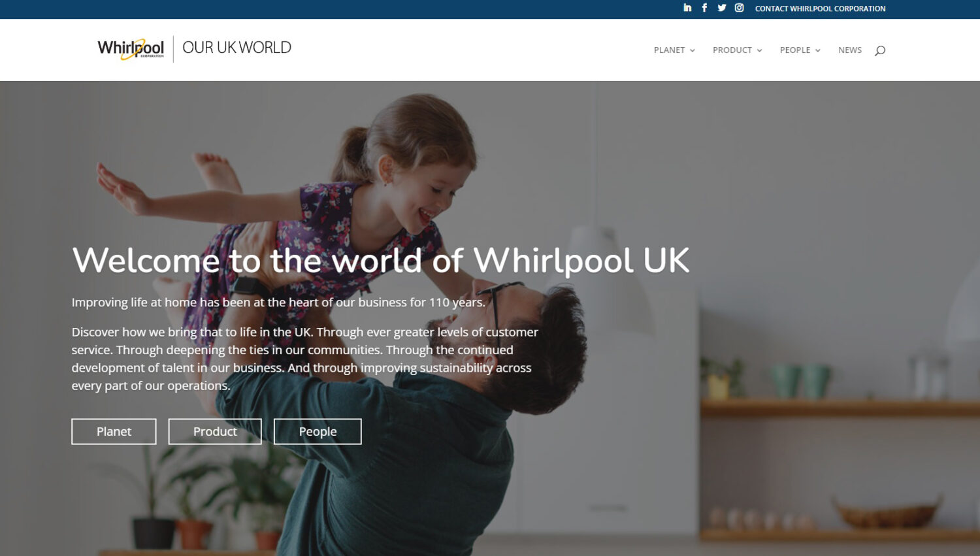Click the Whirlpool logo
980x556 pixels.
tap(130, 48)
